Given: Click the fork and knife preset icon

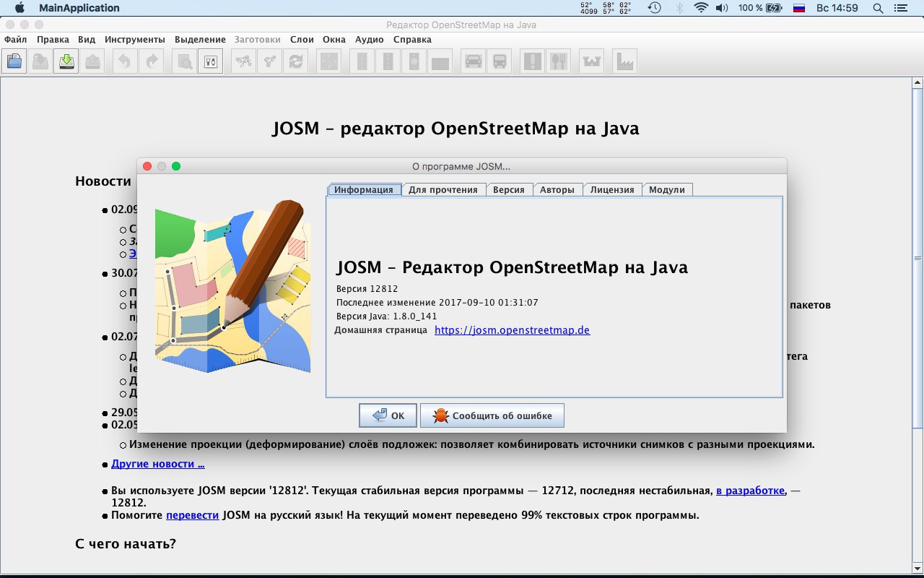Looking at the screenshot, I should click(558, 61).
